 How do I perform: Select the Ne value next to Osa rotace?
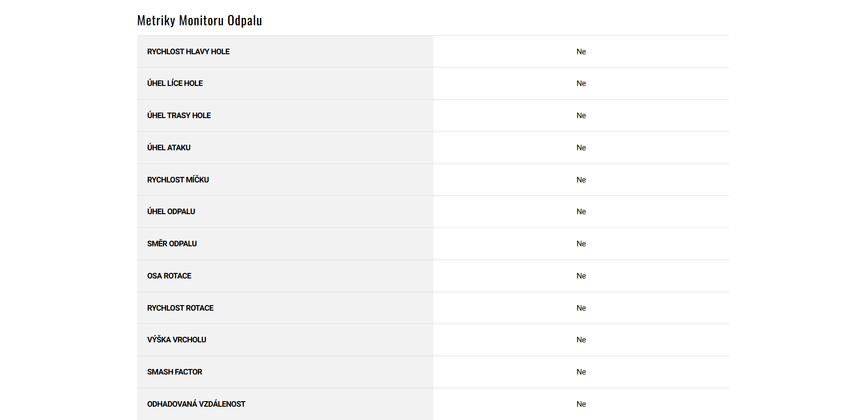[x=581, y=276]
